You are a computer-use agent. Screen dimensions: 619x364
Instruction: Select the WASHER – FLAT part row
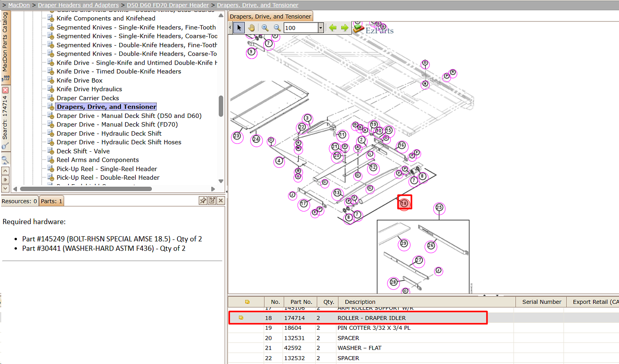423,348
